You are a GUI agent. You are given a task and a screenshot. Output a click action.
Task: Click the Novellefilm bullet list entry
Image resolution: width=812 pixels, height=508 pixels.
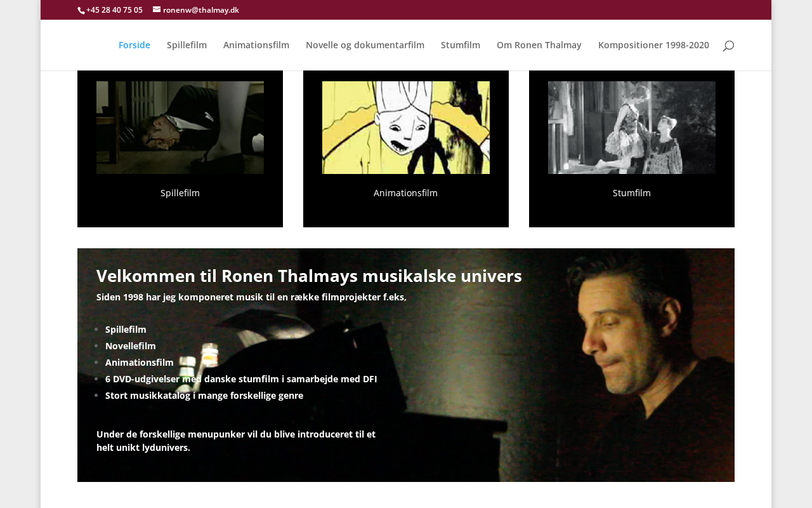pos(131,346)
